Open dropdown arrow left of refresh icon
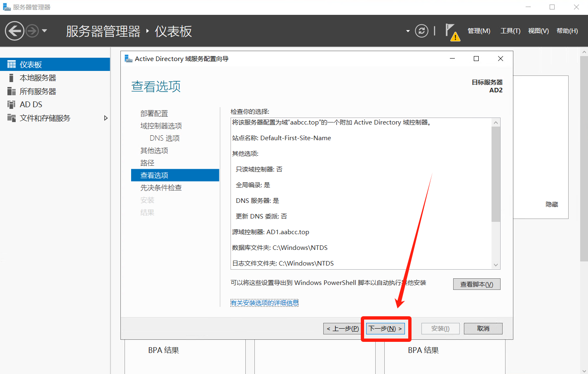 pyautogui.click(x=408, y=31)
